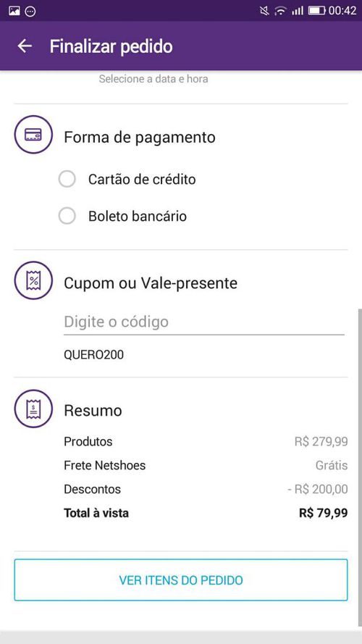Tap the back arrow in header
Screen dimensions: 362x644
pos(25,46)
